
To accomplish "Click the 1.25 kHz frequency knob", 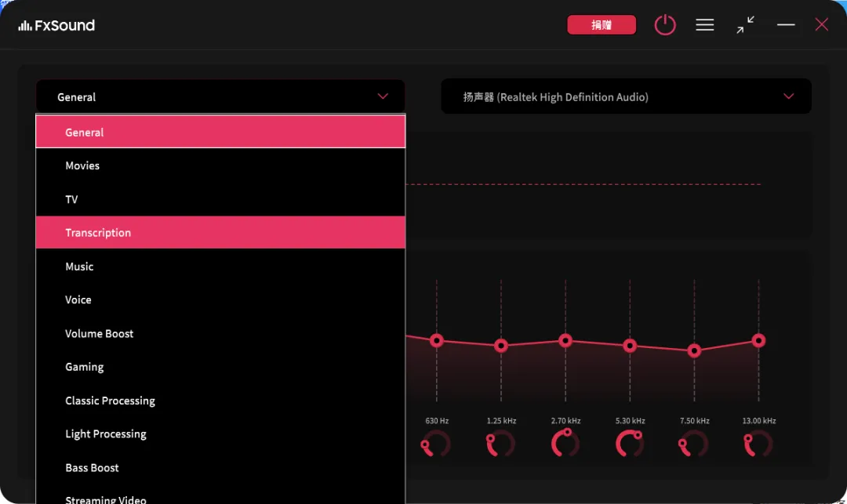I will [x=500, y=444].
